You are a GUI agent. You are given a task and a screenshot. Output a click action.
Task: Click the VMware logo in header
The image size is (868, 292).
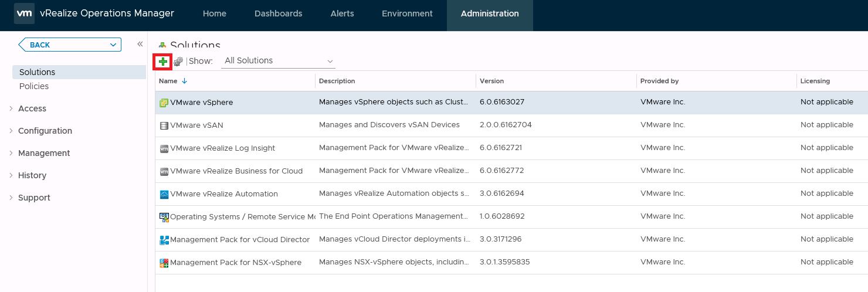(24, 13)
